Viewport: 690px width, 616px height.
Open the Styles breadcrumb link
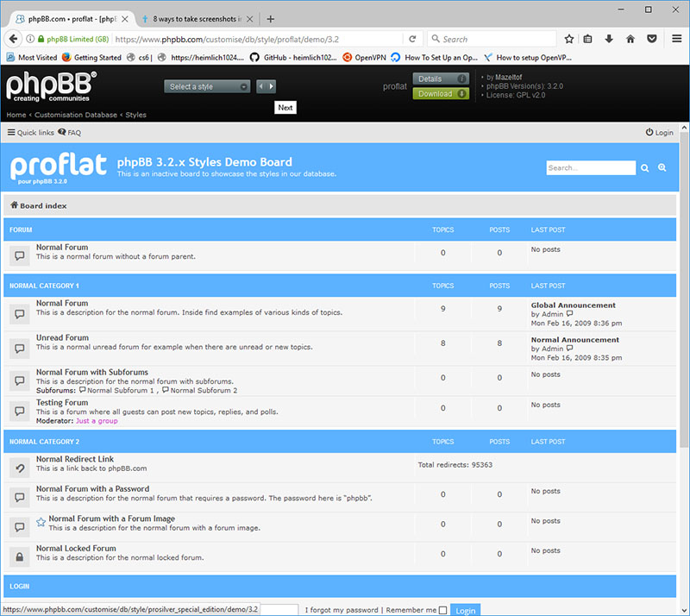[x=135, y=115]
